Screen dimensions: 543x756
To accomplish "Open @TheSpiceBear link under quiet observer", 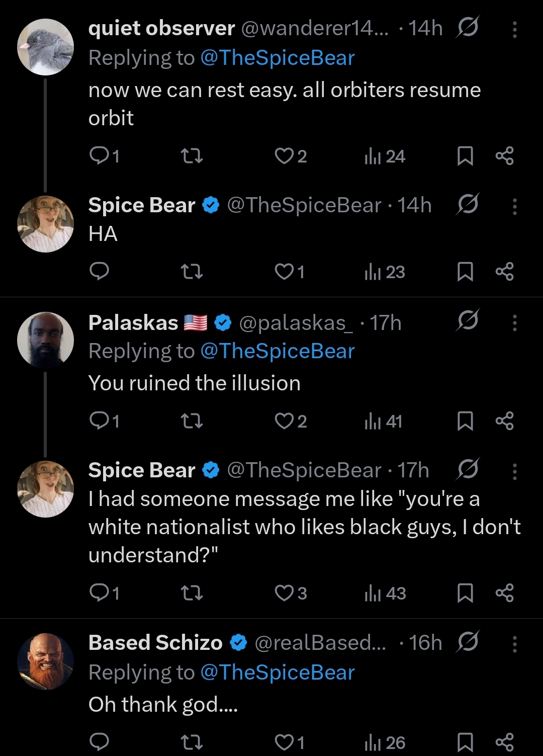I will point(277,58).
